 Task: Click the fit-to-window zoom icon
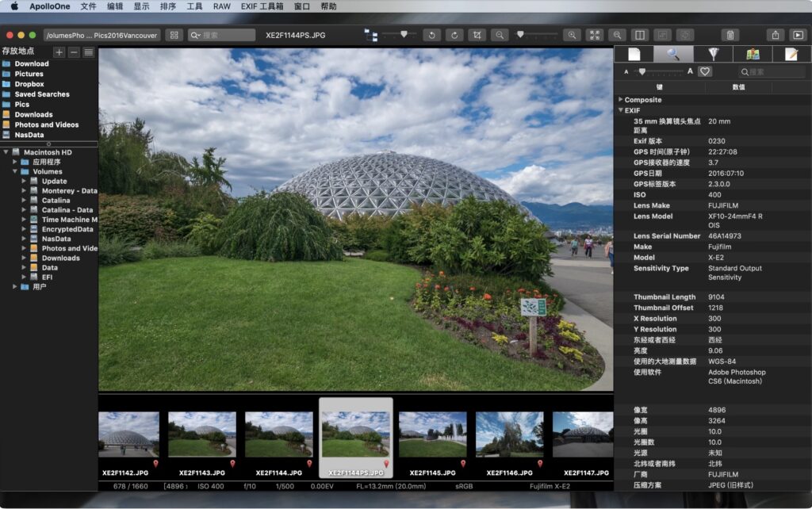coord(594,35)
